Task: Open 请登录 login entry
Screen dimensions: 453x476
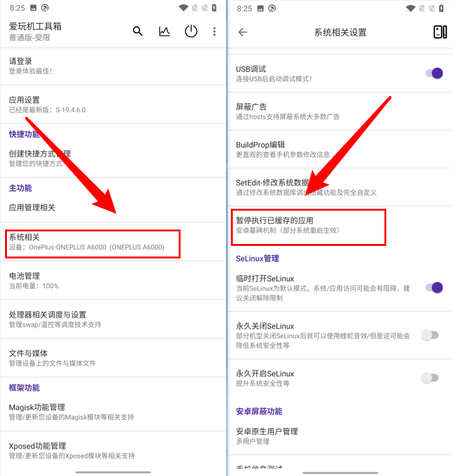Action: pyautogui.click(x=113, y=66)
